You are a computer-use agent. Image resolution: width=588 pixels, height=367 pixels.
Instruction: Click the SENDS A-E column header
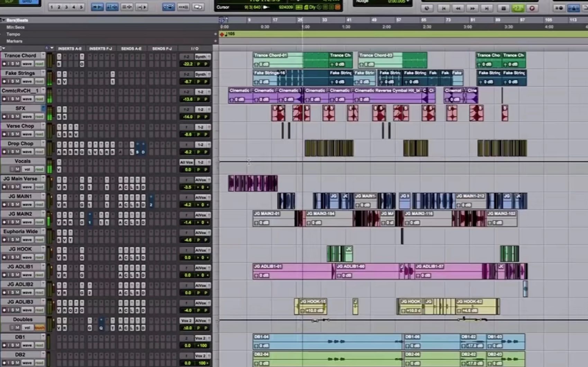point(131,48)
